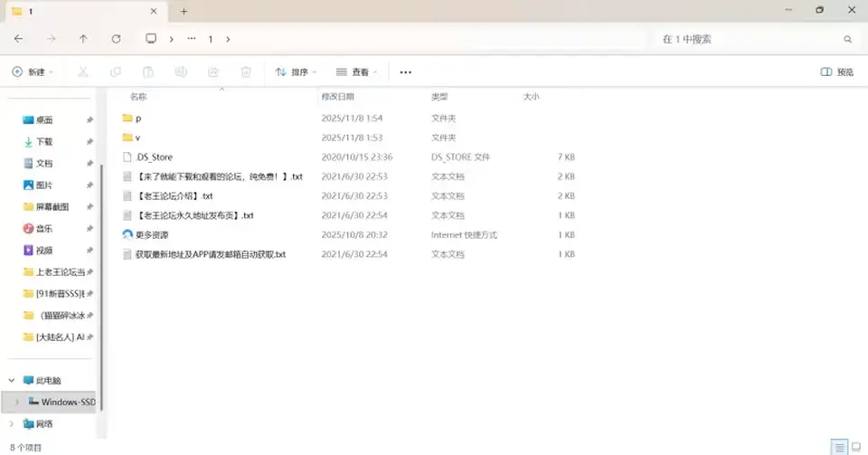Toggle the 预览 preview pane
The height and width of the screenshot is (455, 868).
[837, 72]
